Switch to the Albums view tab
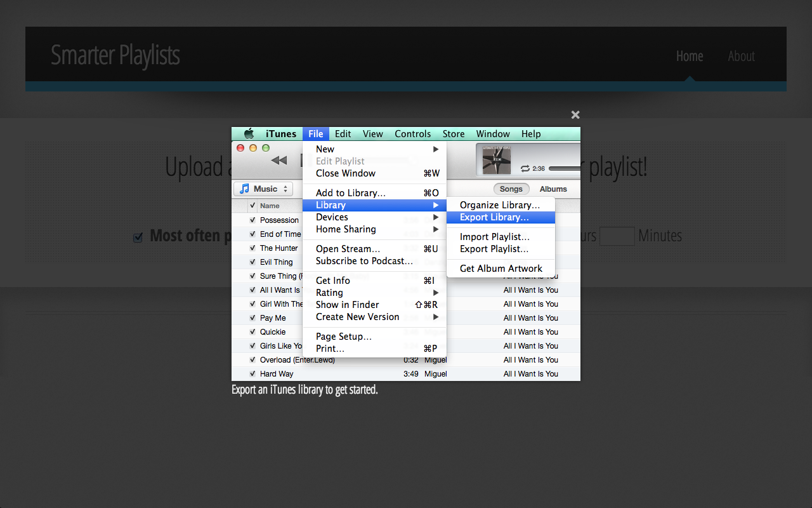This screenshot has width=812, height=508. coord(553,189)
